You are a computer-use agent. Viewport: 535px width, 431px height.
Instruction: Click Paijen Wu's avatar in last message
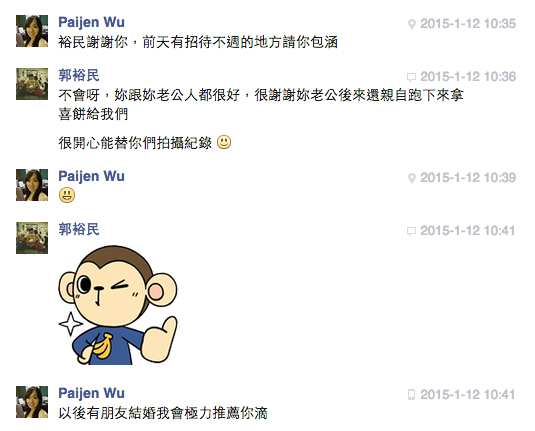tap(32, 402)
